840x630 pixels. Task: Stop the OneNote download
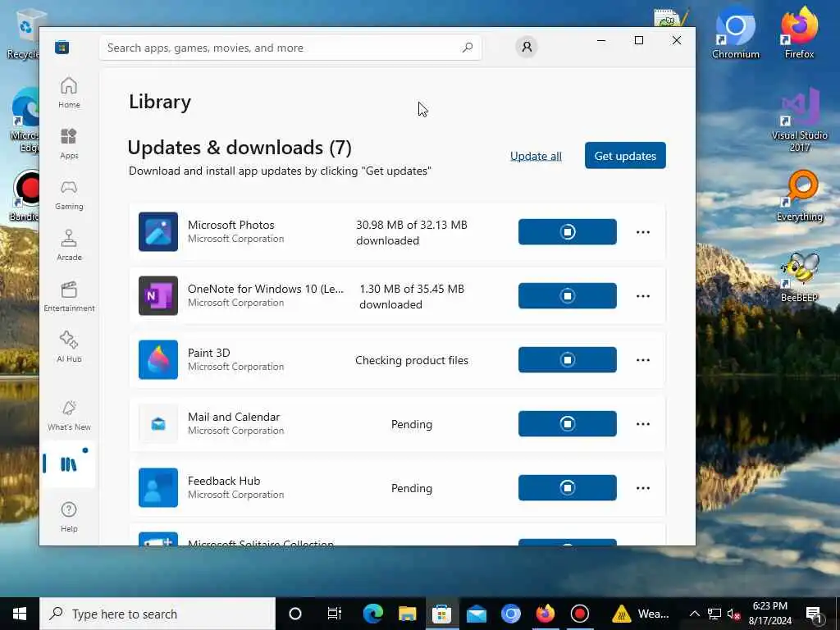[568, 295]
